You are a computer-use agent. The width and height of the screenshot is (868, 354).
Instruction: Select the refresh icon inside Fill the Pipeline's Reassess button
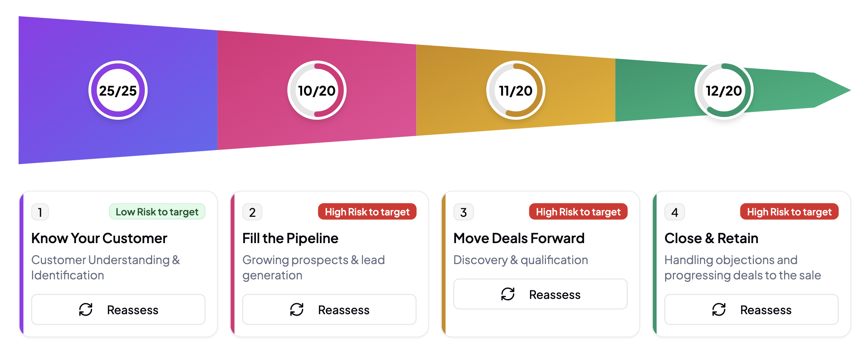click(297, 310)
